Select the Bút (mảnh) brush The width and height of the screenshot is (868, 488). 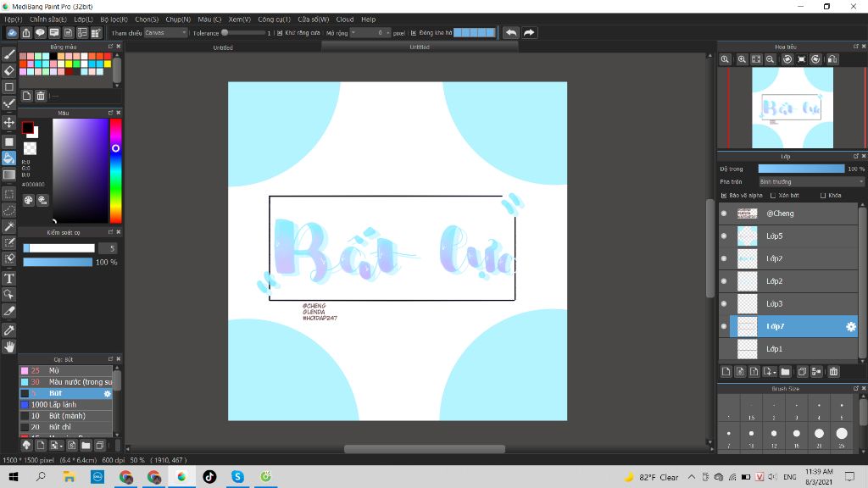66,415
